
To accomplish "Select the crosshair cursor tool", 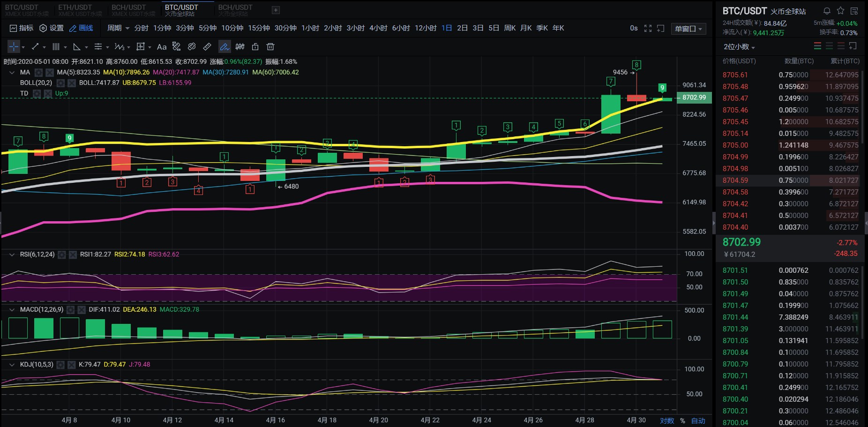I will pyautogui.click(x=14, y=46).
